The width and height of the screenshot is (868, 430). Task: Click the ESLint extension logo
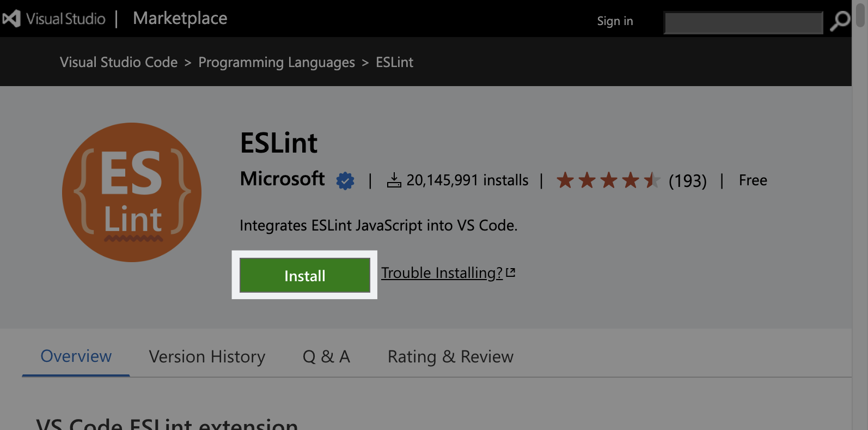coord(132,192)
